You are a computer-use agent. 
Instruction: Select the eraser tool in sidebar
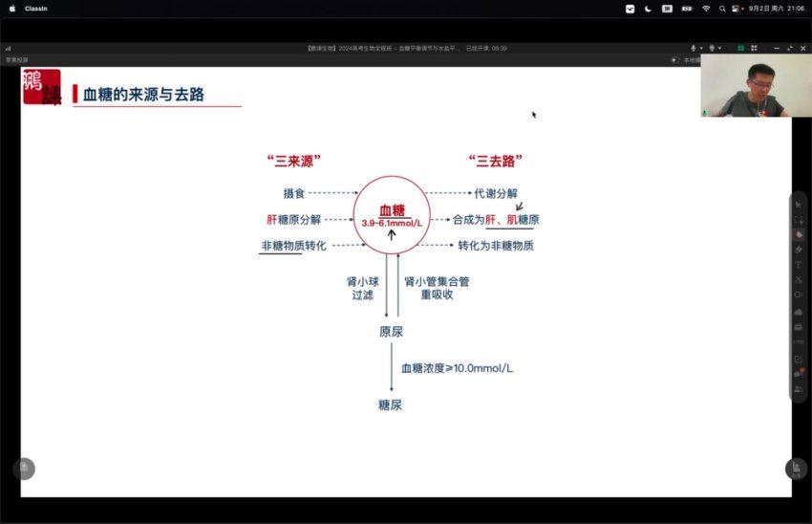799,249
